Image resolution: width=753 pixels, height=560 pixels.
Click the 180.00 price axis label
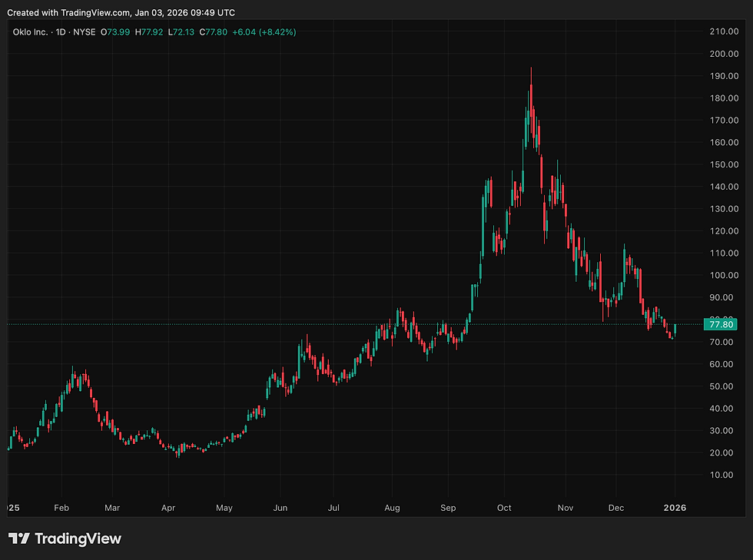coord(724,98)
